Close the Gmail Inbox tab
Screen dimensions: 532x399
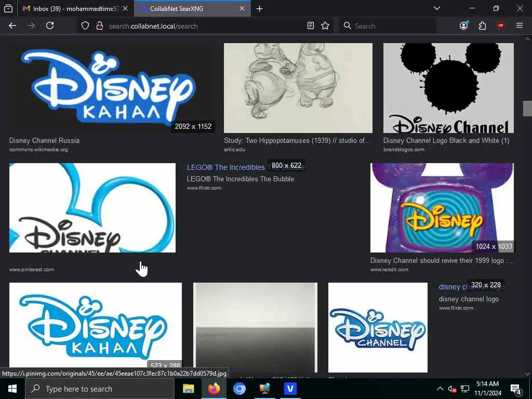125,9
